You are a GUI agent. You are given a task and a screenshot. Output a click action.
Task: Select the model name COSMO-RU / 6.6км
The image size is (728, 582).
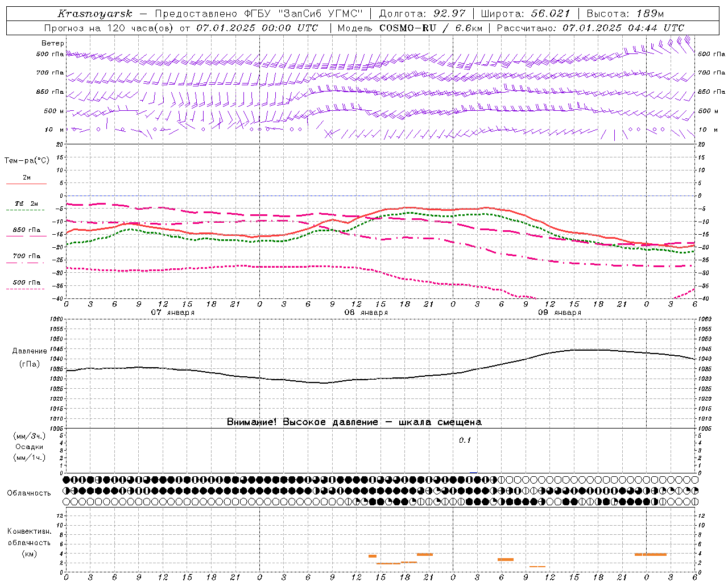[431, 28]
